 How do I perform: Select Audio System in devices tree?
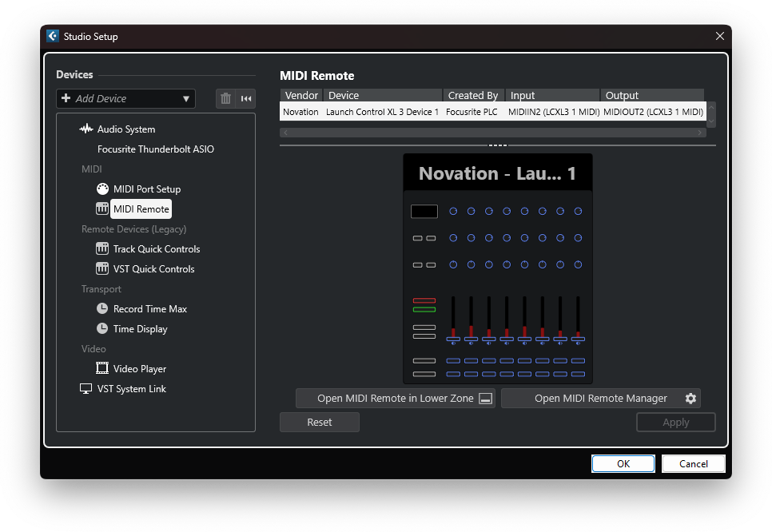point(125,129)
